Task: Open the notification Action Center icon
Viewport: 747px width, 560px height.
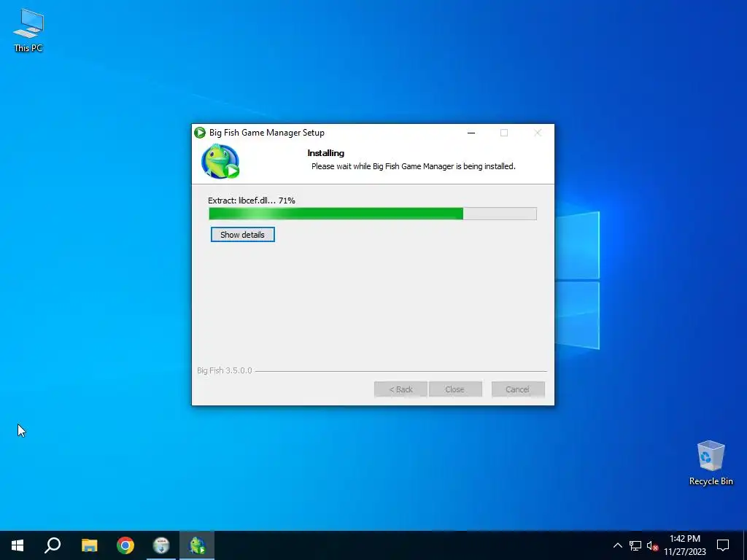Action: click(x=723, y=545)
